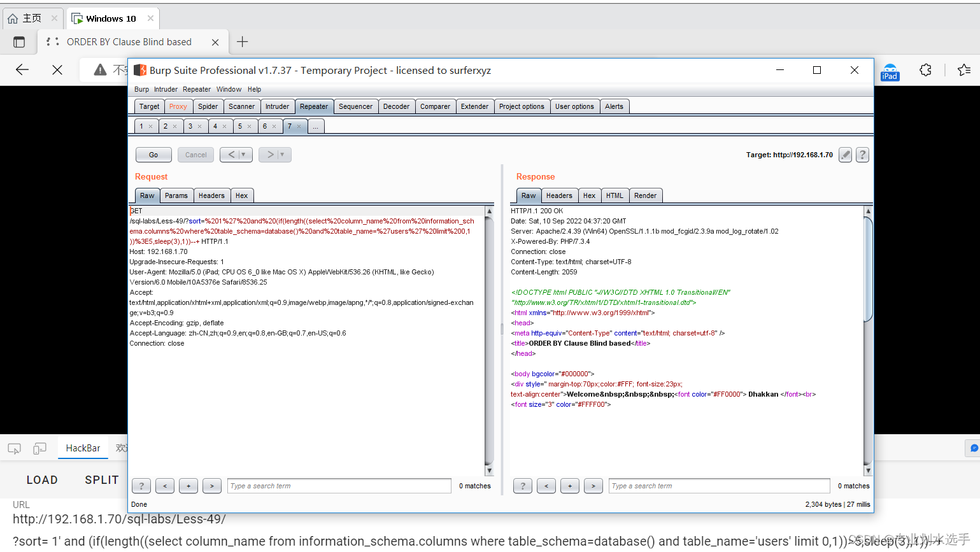Select the HackBar DevTools tab
The height and width of the screenshot is (552, 980).
(83, 448)
